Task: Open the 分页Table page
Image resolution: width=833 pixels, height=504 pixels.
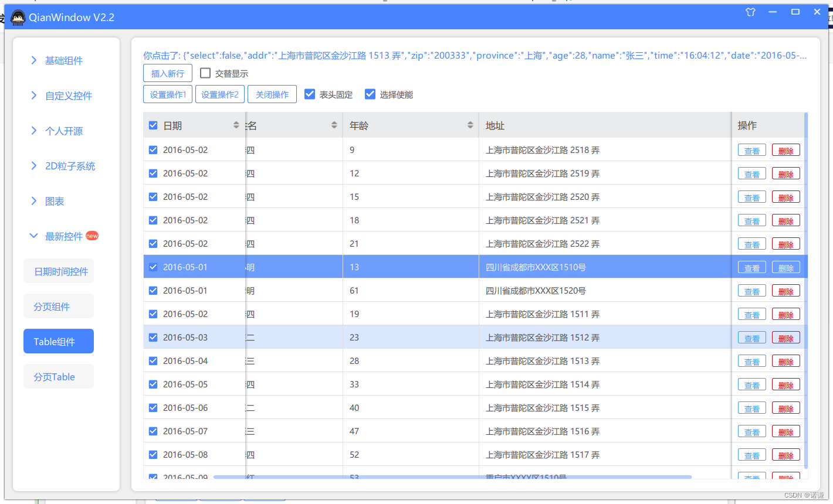Action: point(59,377)
